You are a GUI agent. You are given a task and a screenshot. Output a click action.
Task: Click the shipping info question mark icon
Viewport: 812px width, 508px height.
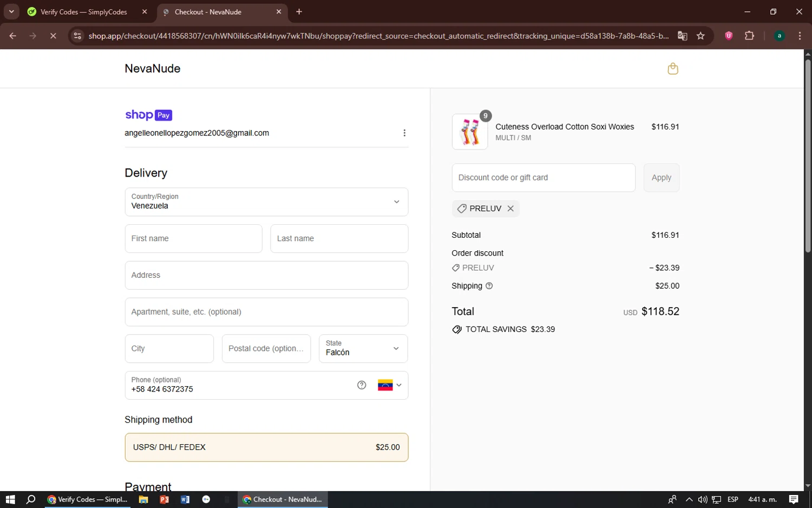pos(489,286)
